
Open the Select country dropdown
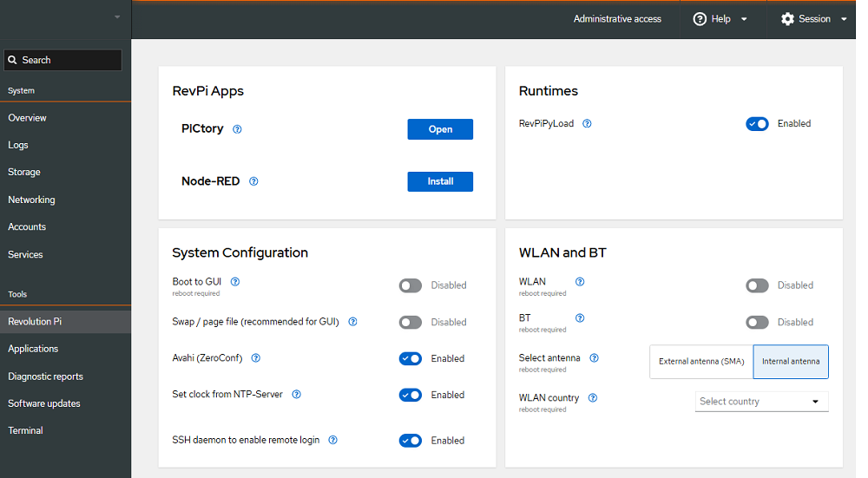[761, 402]
